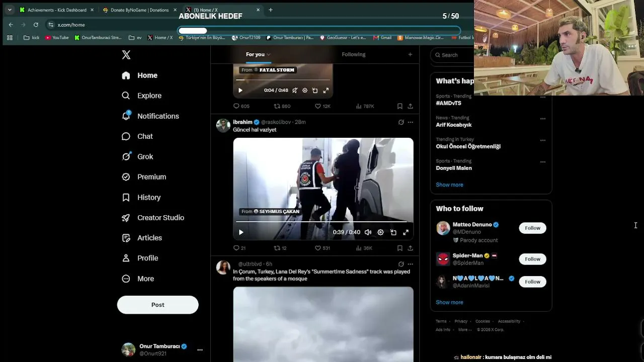Screen dimensions: 644x362
Task: Seek on ibrahim's video progress bar
Action: tap(323, 222)
